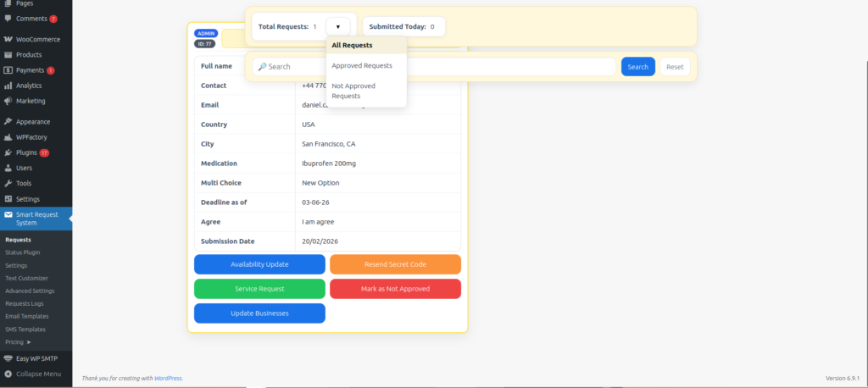The height and width of the screenshot is (388, 868).
Task: Open Requests Logs submenu item
Action: point(25,303)
